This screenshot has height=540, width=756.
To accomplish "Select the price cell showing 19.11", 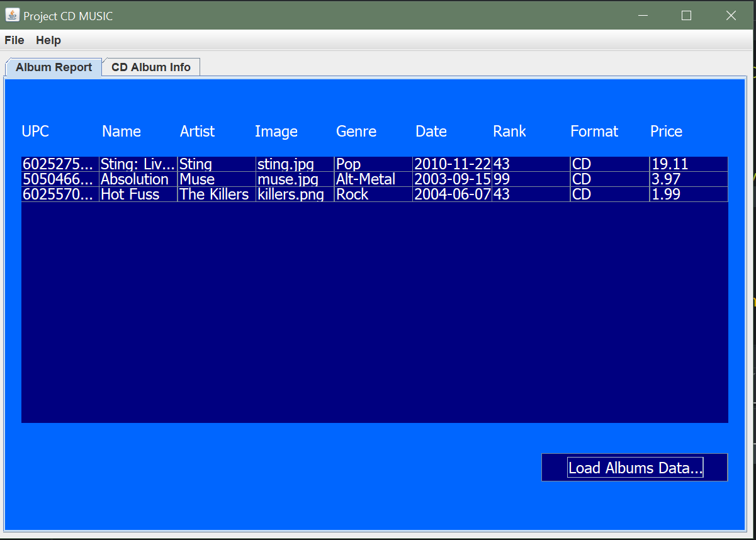I will point(689,164).
